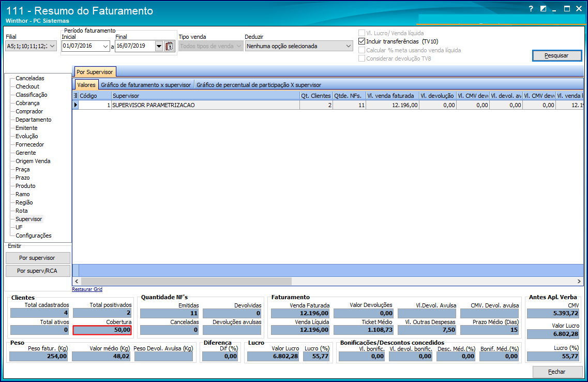Toggle Considerar devolução TV8 checkbox
The width and height of the screenshot is (588, 382).
click(x=362, y=58)
